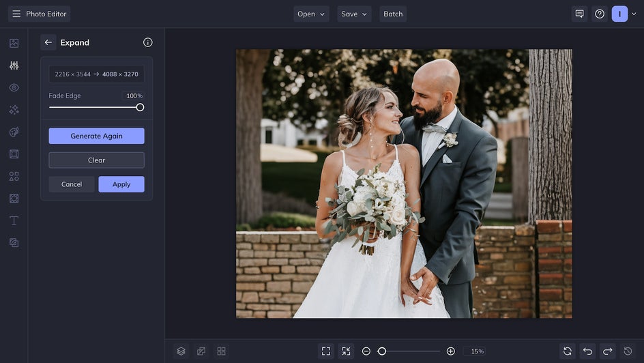Apply the expanded image
Screen dimensions: 644x363
pos(121,184)
